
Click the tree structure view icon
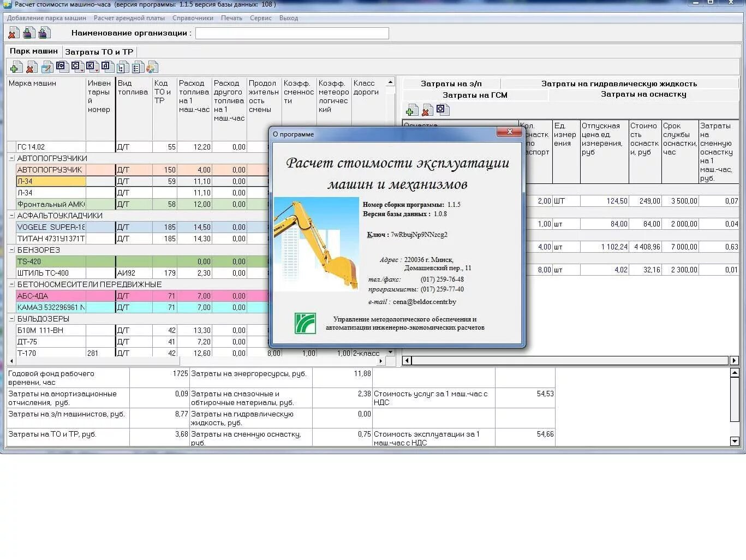tap(122, 67)
